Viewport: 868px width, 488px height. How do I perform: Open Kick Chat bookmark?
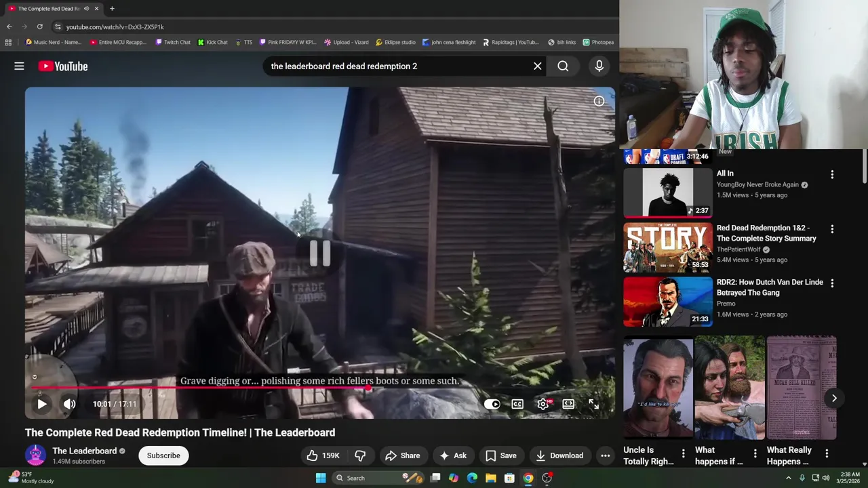[213, 42]
